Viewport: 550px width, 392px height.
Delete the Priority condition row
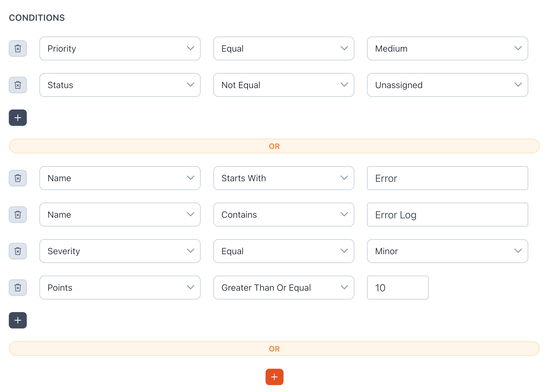coord(18,48)
